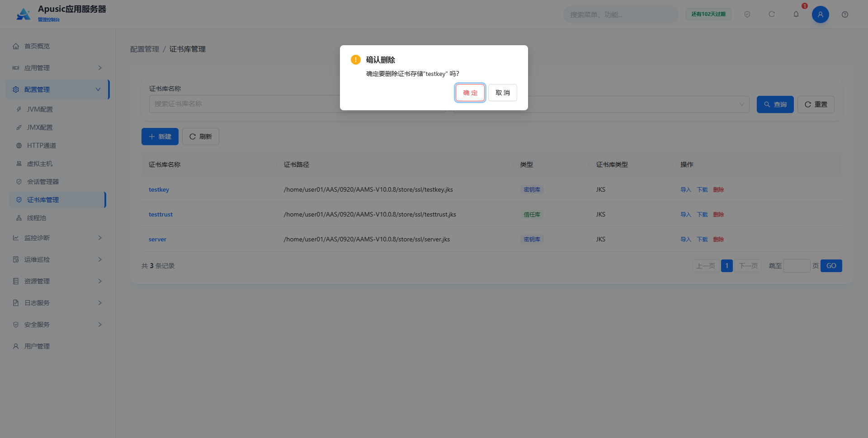Focus the 跳至 page number field

coord(797,266)
